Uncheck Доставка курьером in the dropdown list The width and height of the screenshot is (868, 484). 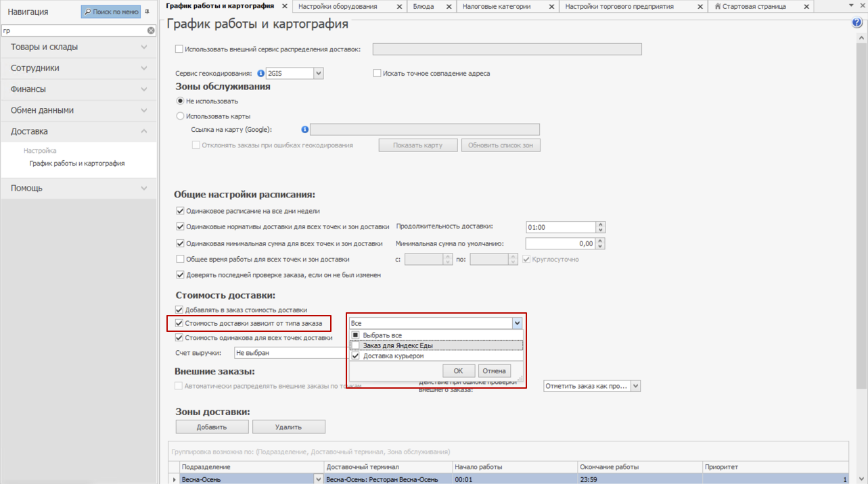point(356,356)
